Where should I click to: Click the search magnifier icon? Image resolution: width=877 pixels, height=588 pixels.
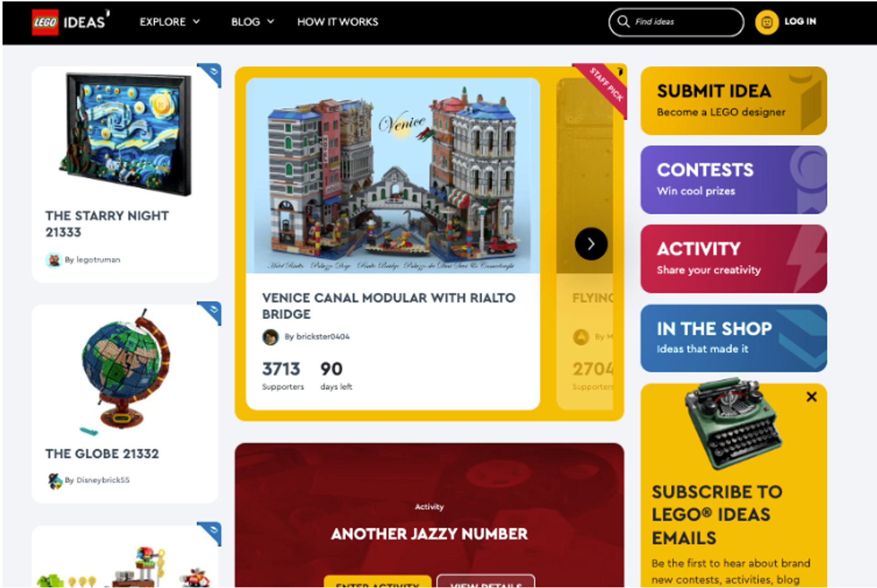pos(623,21)
